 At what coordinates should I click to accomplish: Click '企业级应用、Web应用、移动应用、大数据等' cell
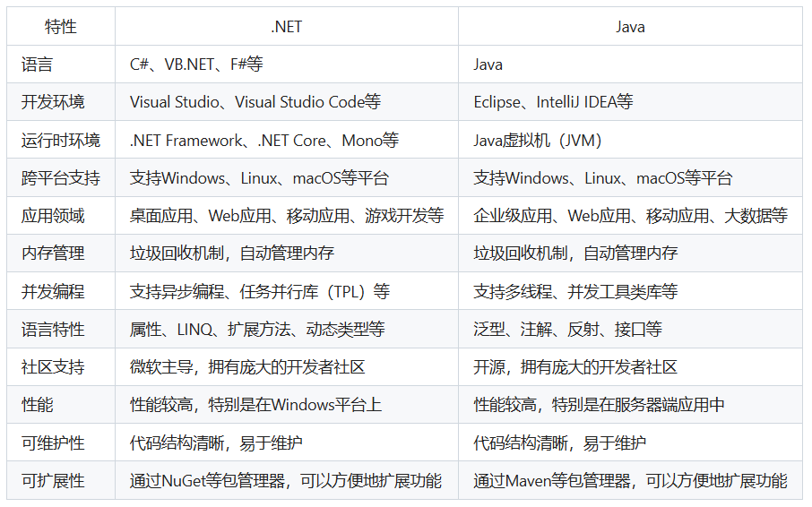630,215
